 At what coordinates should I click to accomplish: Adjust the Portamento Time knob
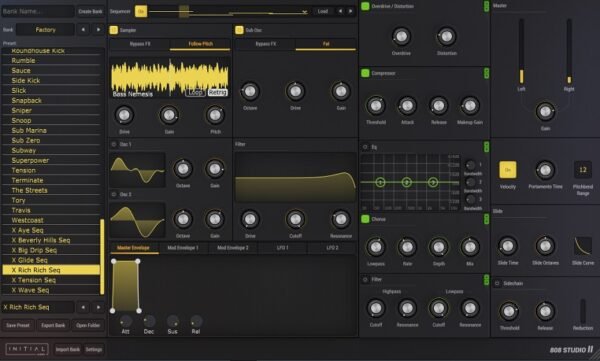tap(545, 170)
